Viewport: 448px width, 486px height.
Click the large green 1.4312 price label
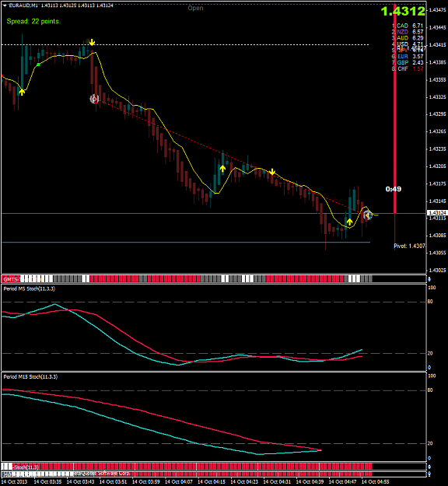click(403, 12)
